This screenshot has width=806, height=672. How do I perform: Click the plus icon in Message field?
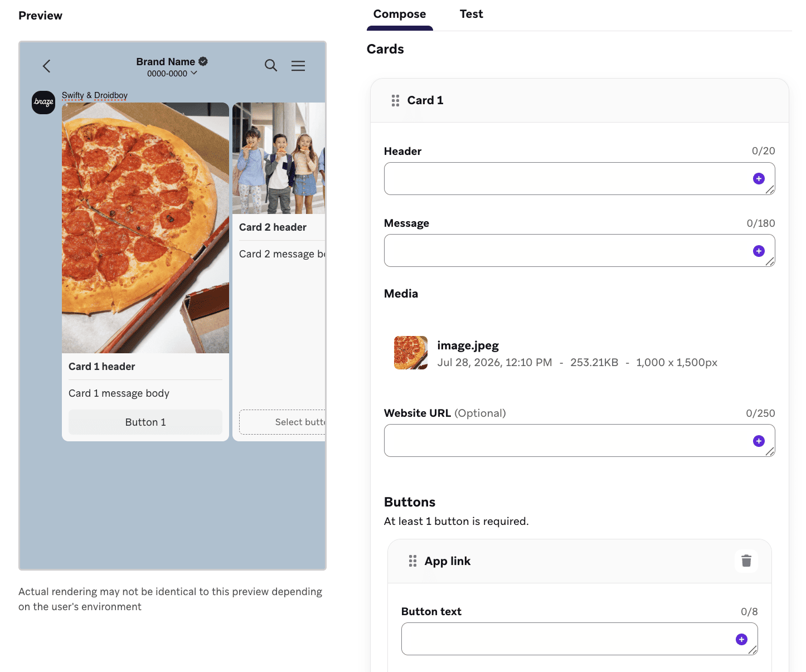point(759,251)
